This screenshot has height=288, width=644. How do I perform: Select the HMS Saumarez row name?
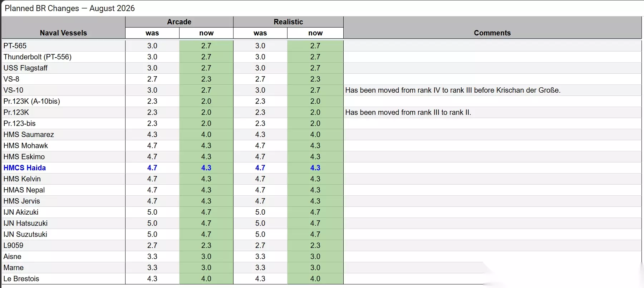(29, 135)
